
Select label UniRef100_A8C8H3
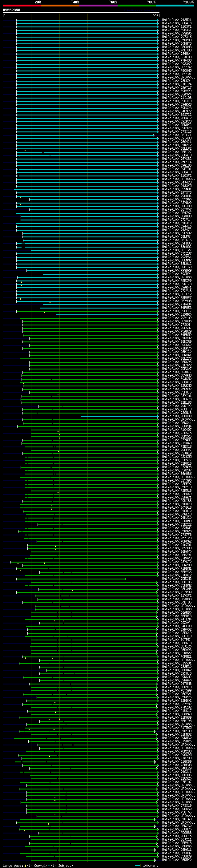(176, 47)
